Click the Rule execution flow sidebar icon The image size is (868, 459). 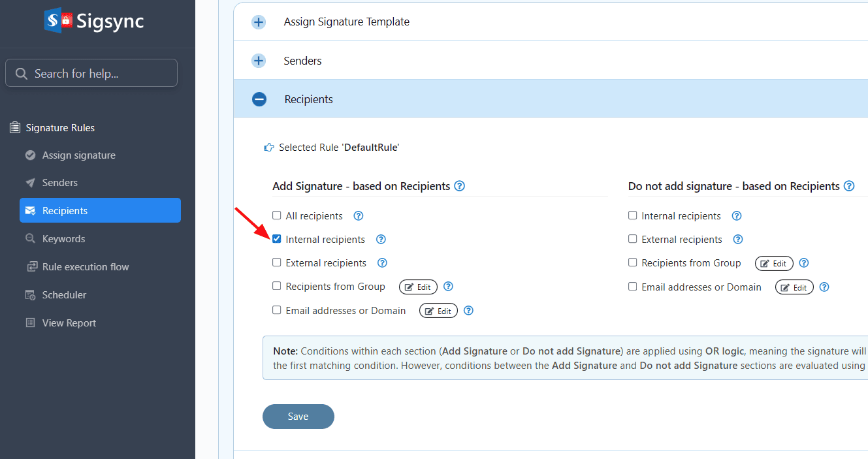tap(30, 267)
